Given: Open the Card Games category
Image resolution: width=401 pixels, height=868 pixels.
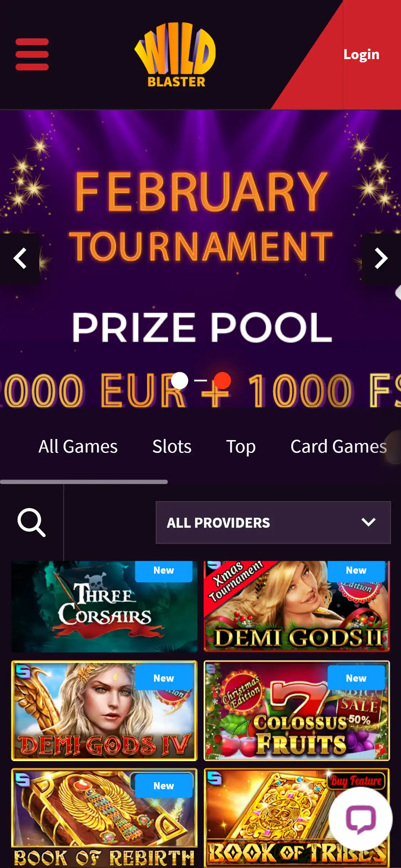Looking at the screenshot, I should coord(339,446).
